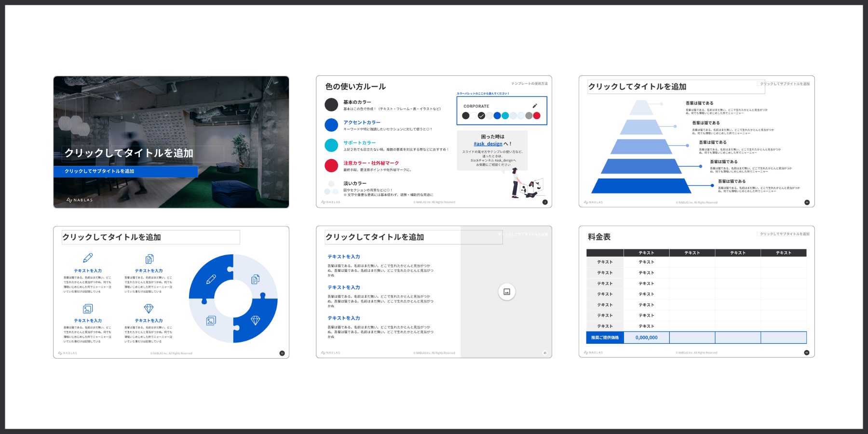Click the pencil icon inside blue puzzle piece

[x=211, y=279]
